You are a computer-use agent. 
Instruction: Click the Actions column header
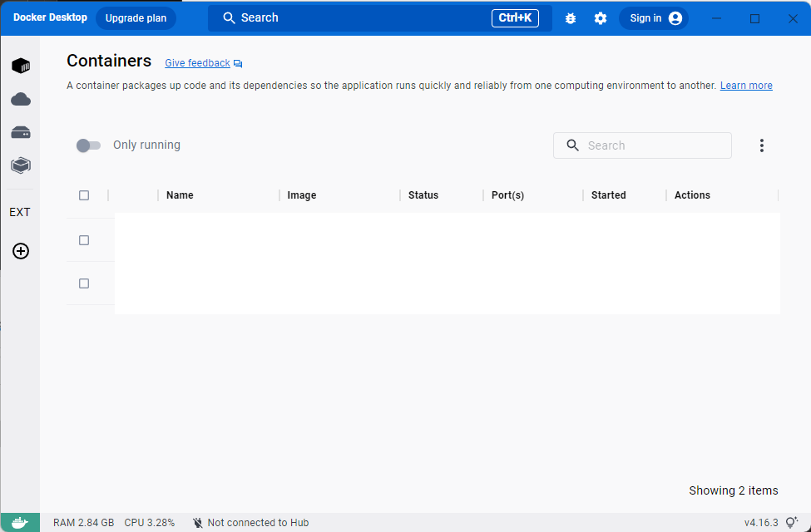(692, 195)
